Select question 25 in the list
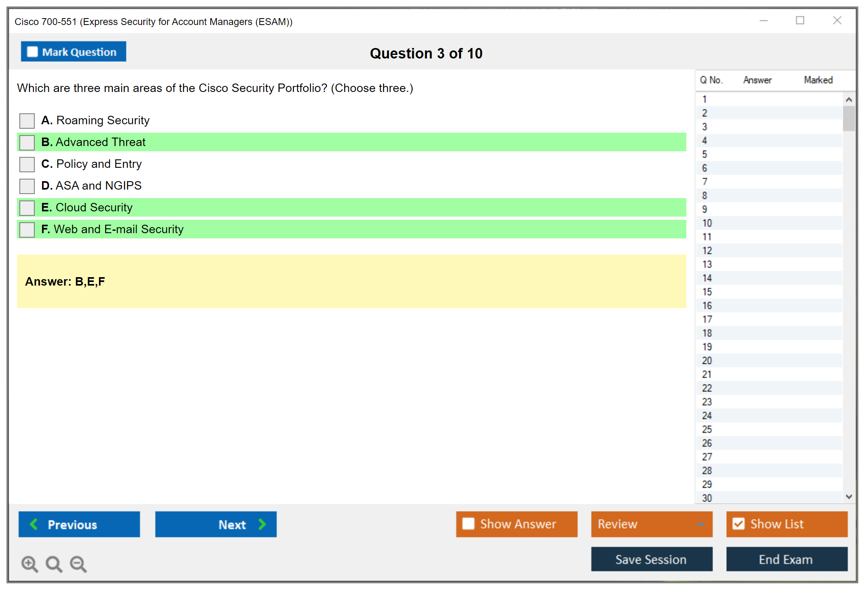The image size is (868, 593). pyautogui.click(x=707, y=429)
